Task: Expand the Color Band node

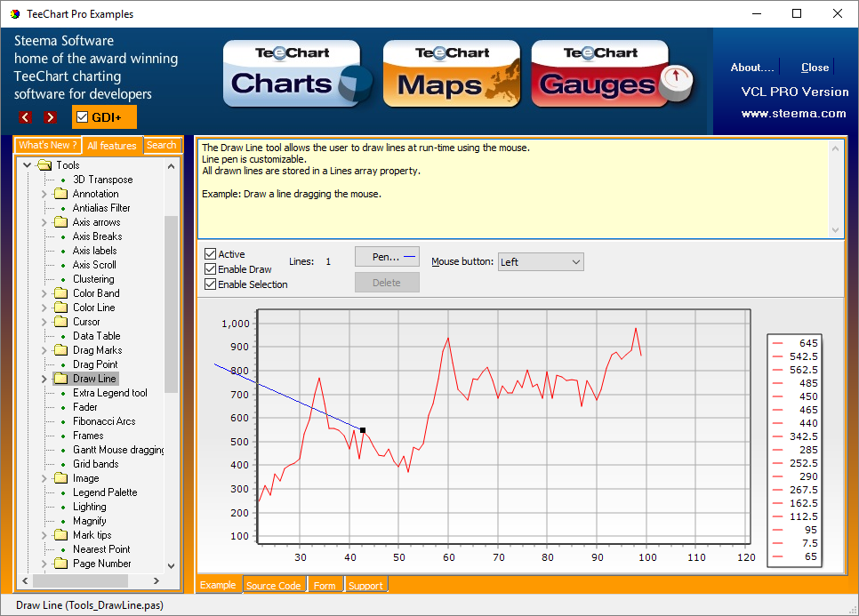Action: (44, 293)
